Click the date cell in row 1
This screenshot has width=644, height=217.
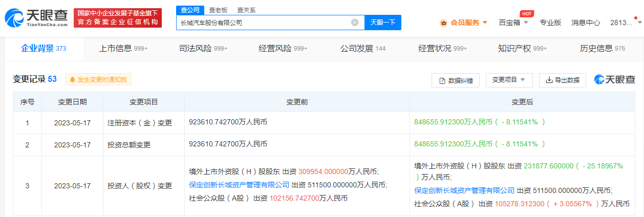coord(72,123)
